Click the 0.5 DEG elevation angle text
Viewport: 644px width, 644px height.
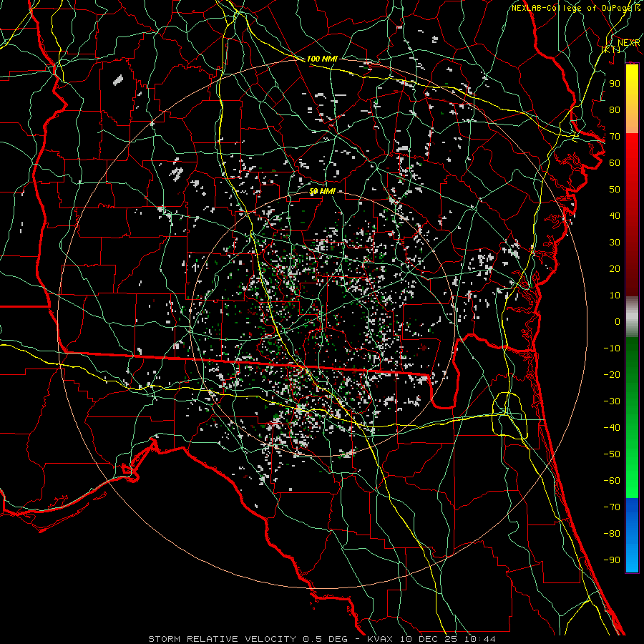(326, 639)
